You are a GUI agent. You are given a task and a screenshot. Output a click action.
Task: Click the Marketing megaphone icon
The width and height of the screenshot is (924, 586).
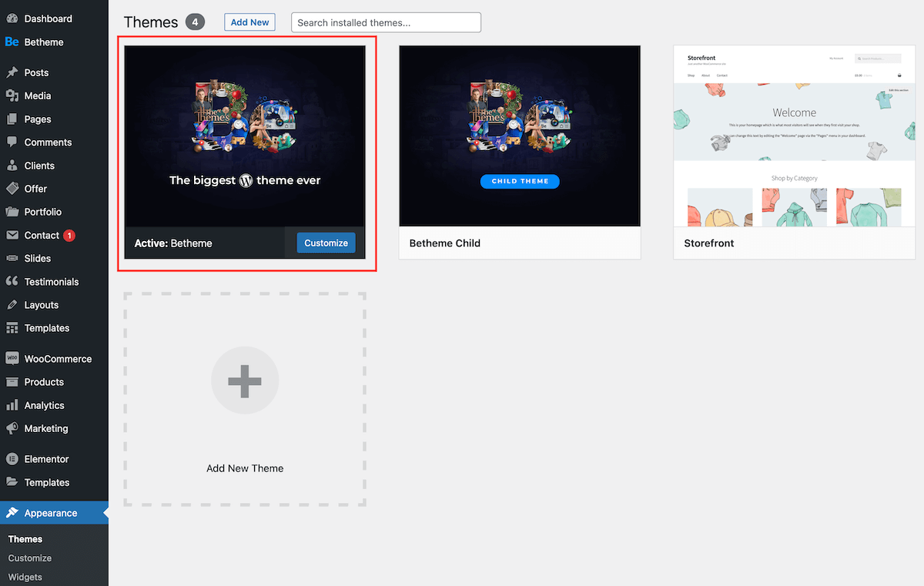tap(12, 428)
